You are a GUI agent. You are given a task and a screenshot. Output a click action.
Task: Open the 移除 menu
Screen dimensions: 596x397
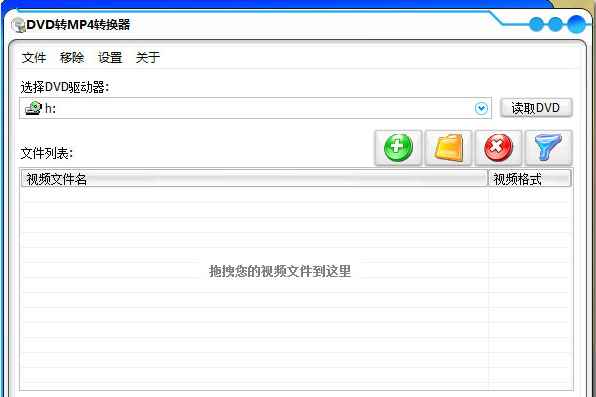[72, 58]
